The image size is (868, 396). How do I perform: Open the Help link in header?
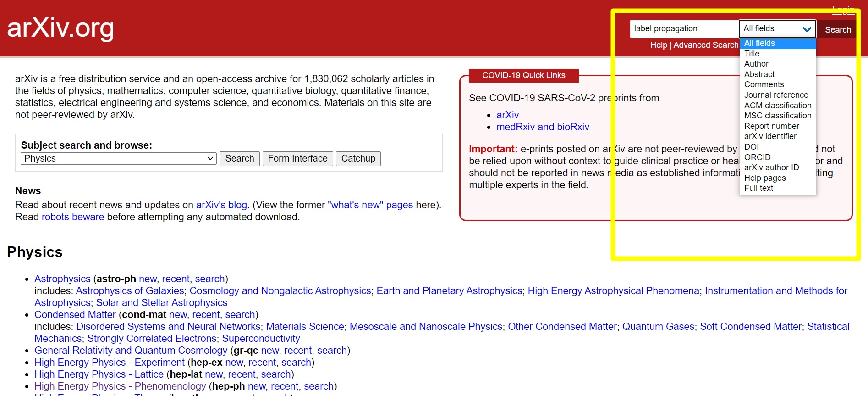[659, 45]
